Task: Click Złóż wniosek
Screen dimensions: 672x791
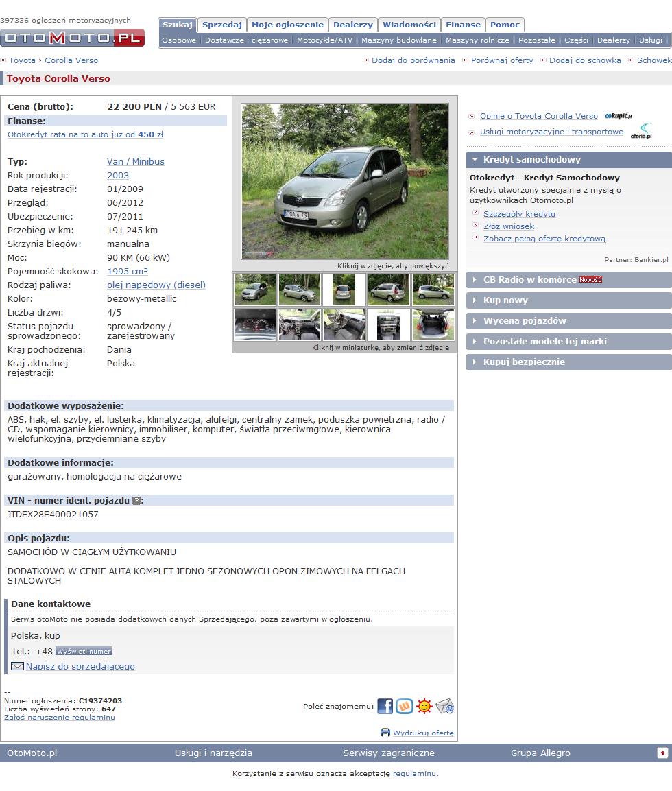Action: click(509, 226)
